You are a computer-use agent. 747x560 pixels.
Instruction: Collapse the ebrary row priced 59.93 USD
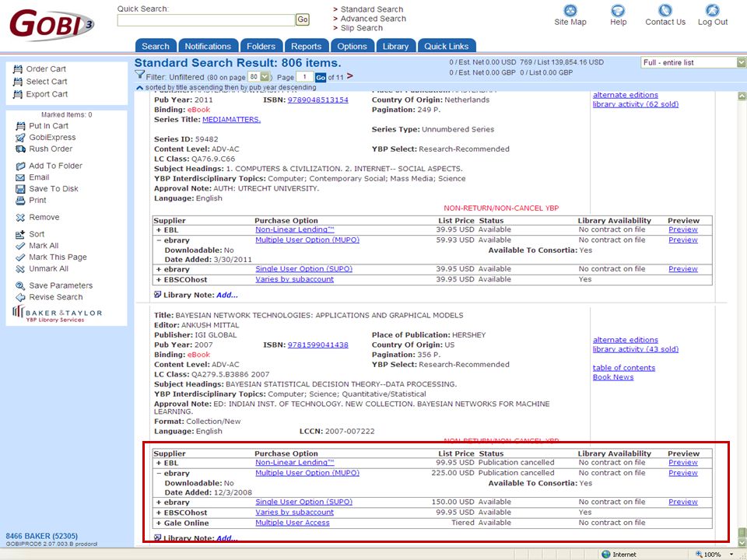(x=159, y=240)
